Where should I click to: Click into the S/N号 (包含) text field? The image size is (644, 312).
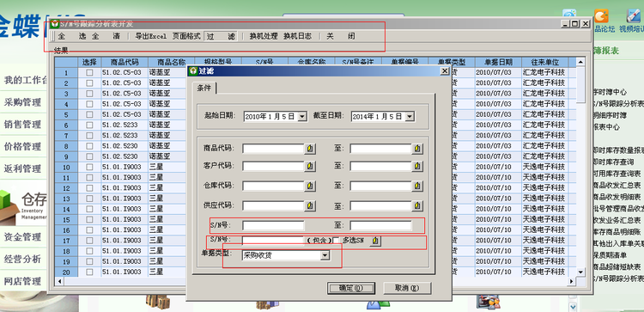click(x=273, y=241)
